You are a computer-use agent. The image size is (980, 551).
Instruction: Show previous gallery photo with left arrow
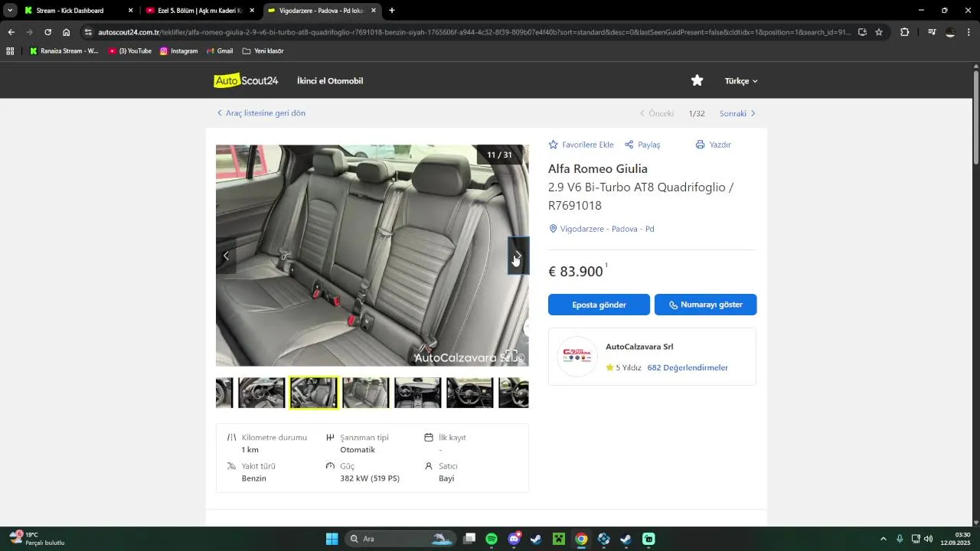(226, 256)
